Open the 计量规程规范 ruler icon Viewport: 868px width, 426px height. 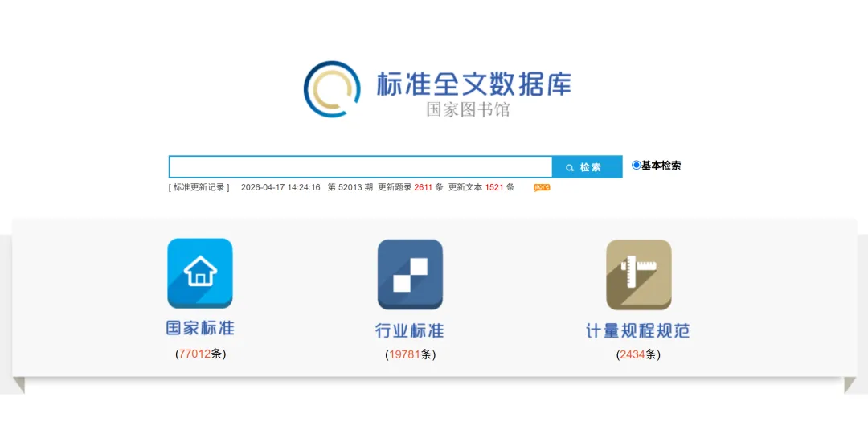pyautogui.click(x=639, y=275)
